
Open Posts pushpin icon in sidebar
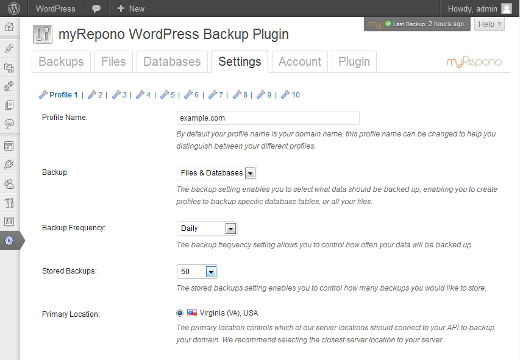[x=9, y=48]
